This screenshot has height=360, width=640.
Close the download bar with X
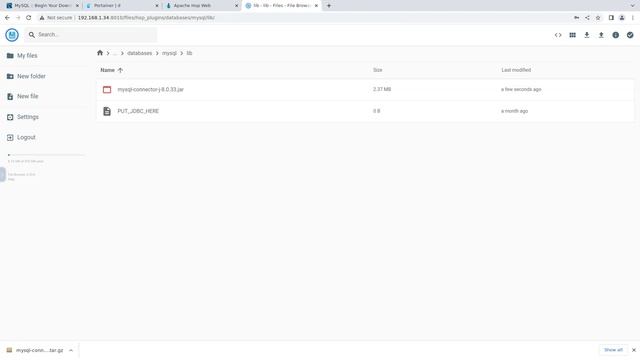[x=633, y=350]
